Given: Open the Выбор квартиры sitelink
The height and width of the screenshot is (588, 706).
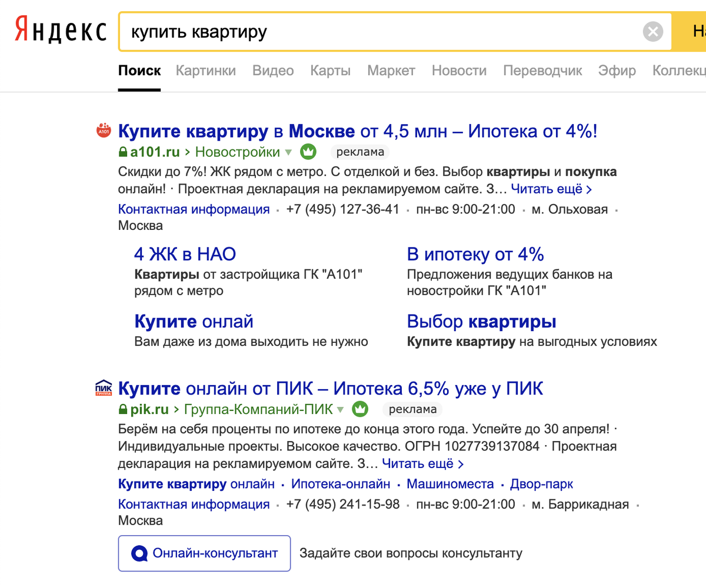Looking at the screenshot, I should pos(482,322).
